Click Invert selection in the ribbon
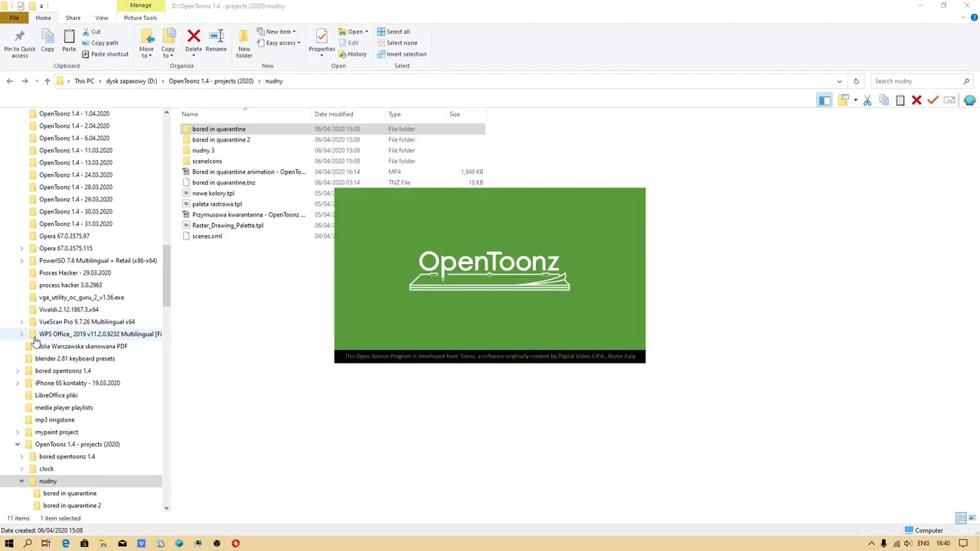 (401, 54)
